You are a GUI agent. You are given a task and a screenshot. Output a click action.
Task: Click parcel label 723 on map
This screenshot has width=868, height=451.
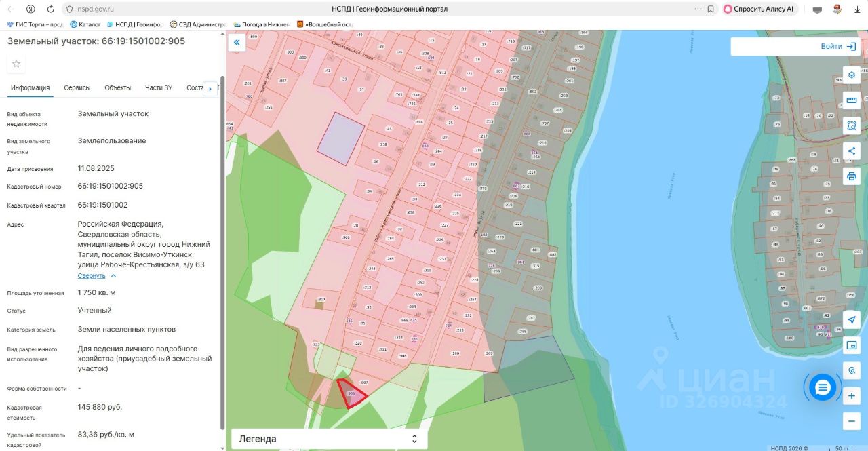tap(316, 345)
